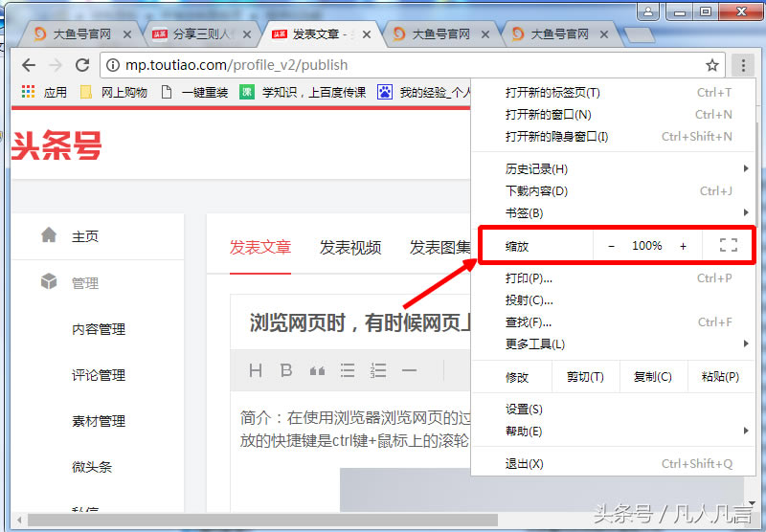
Task: Apply the unordered bullet list icon
Action: pyautogui.click(x=348, y=370)
